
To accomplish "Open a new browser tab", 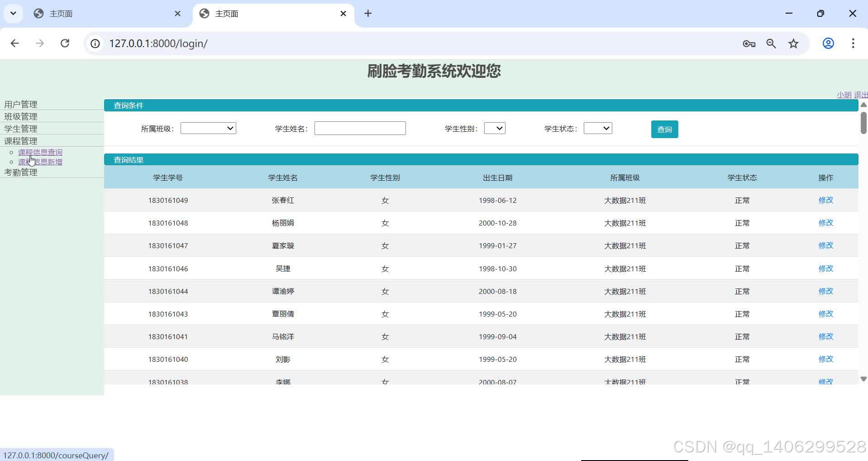I will [368, 14].
